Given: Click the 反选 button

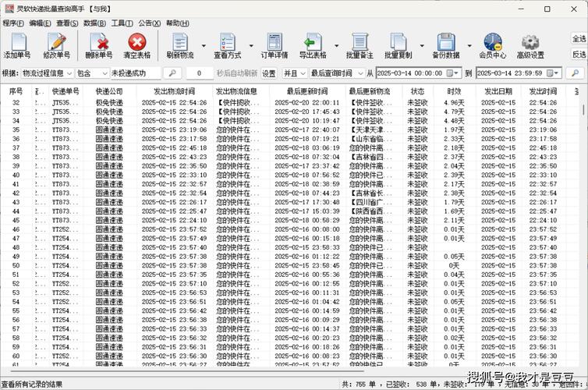Looking at the screenshot, I should [579, 55].
